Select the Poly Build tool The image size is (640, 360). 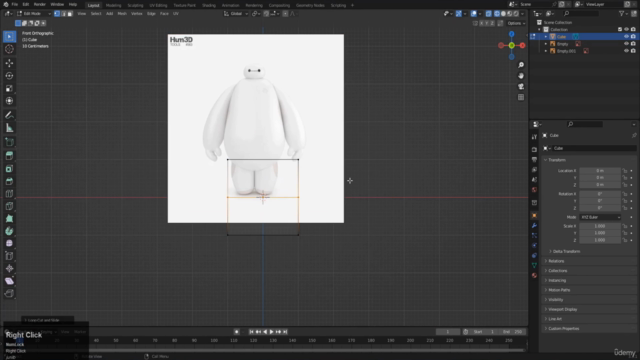pyautogui.click(x=9, y=219)
